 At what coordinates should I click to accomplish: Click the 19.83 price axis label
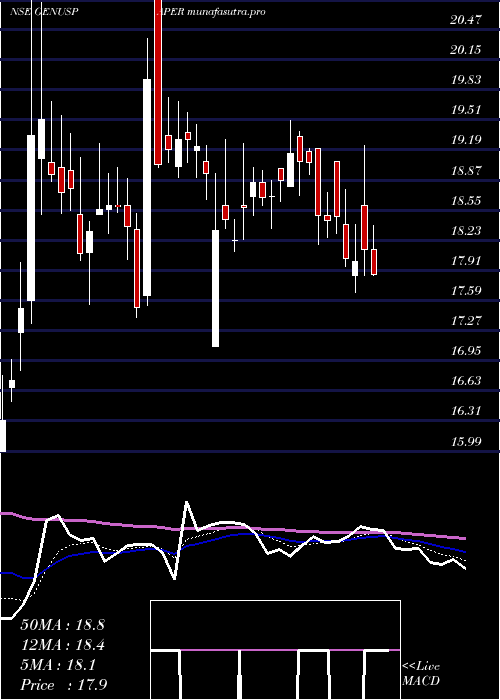tap(466, 80)
